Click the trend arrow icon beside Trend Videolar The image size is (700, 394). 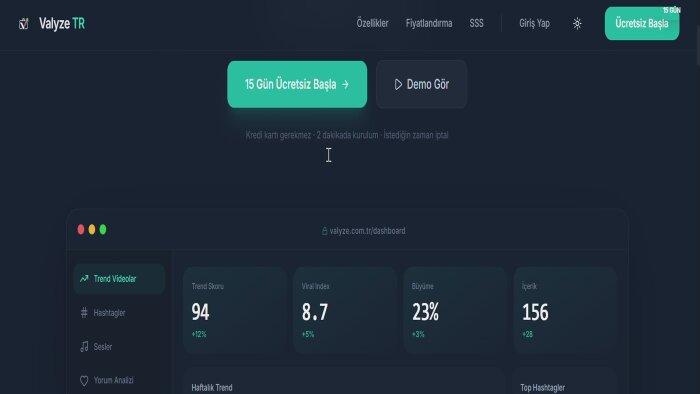click(x=84, y=279)
